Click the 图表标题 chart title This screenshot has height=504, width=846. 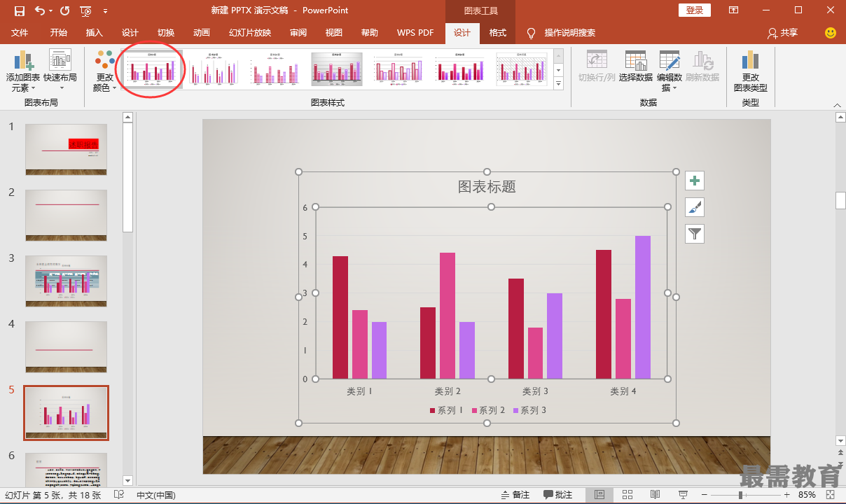tap(487, 186)
